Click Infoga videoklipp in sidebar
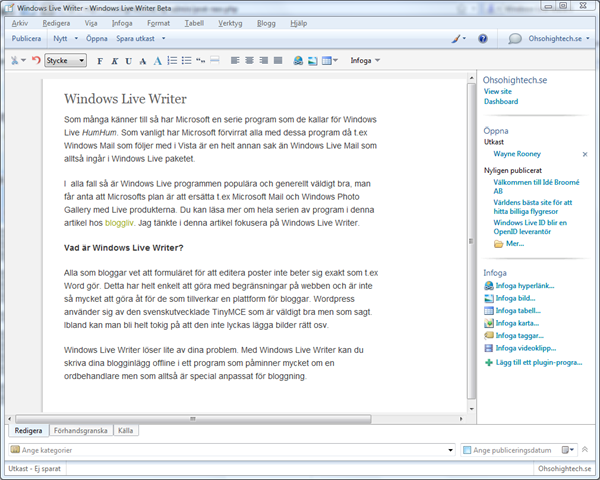This screenshot has width=600, height=480. 520,348
